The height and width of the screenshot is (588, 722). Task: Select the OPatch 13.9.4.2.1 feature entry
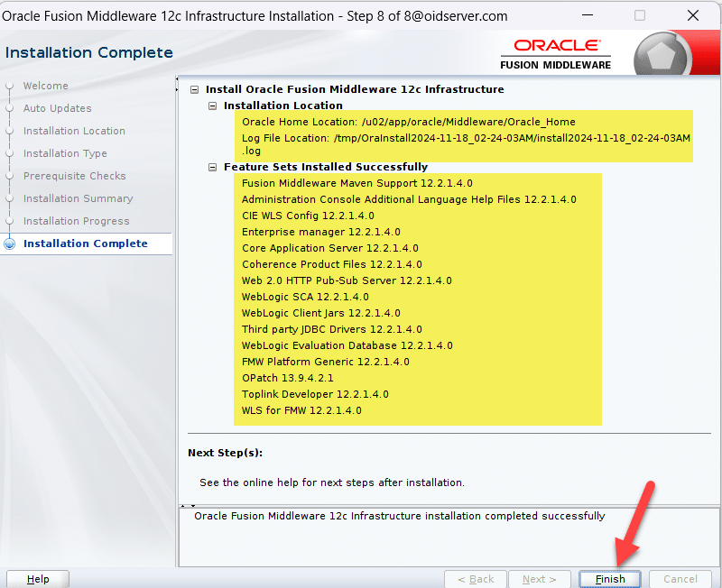[287, 378]
